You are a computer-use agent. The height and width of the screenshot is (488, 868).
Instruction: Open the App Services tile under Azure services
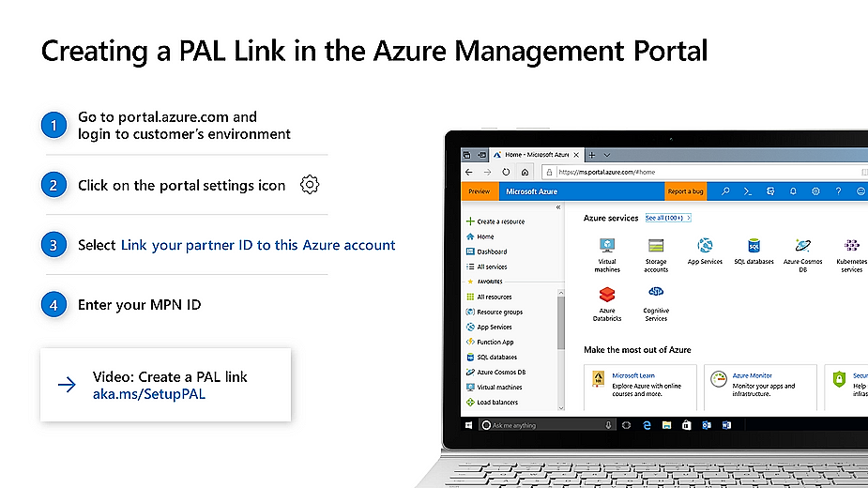click(x=705, y=252)
